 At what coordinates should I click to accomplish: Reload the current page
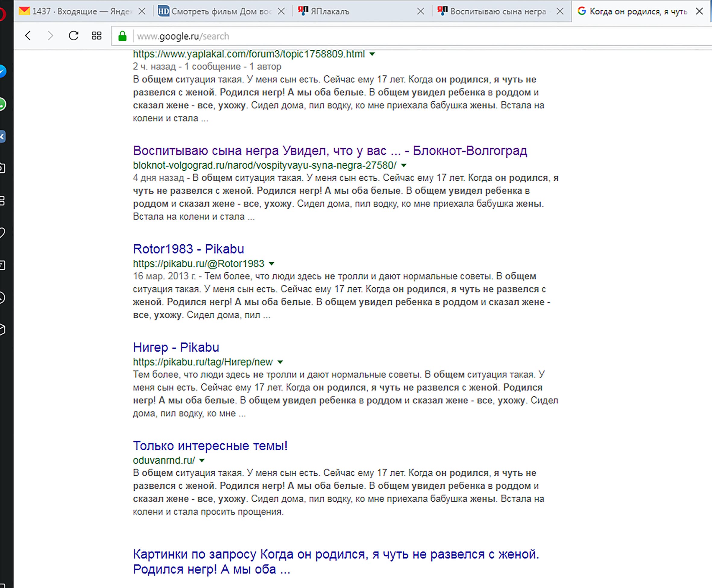pos(74,36)
